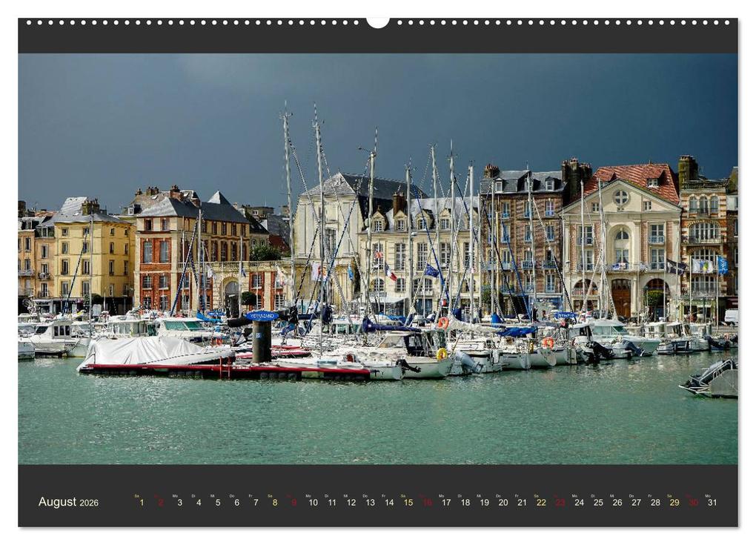Screen dimensions: 756x545
Task: Select Saturday date 15
Action: coord(408,503)
